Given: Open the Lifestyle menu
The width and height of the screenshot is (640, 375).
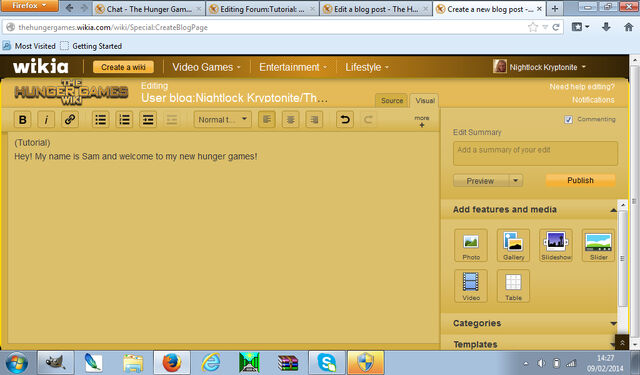Looking at the screenshot, I should pyautogui.click(x=367, y=67).
